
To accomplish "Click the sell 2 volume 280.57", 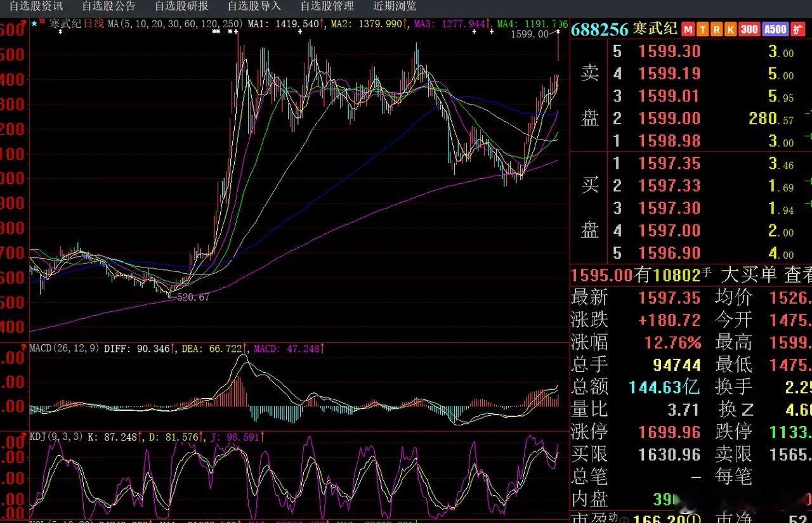I will point(771,119).
